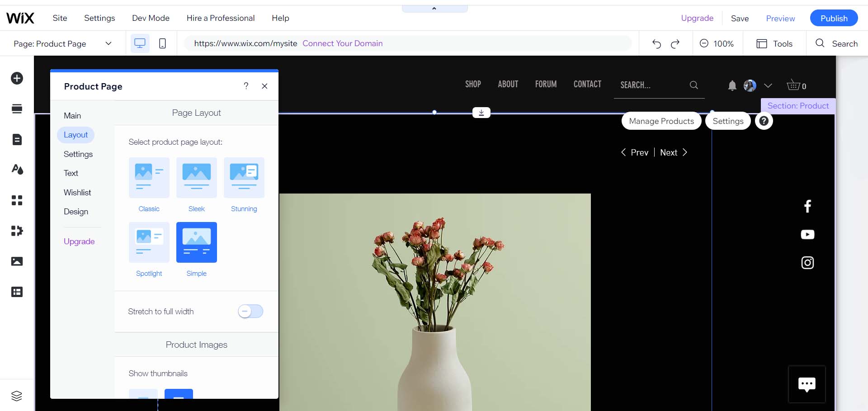Expand the user account chevron in header
The width and height of the screenshot is (868, 411).
[768, 85]
